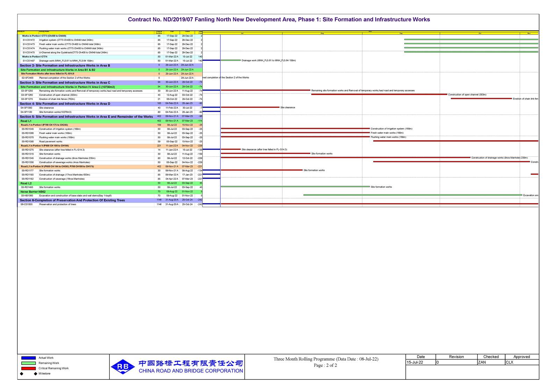
Task: Click green Drainage work MNH_FL5.61 bar
Action: click(231, 60)
